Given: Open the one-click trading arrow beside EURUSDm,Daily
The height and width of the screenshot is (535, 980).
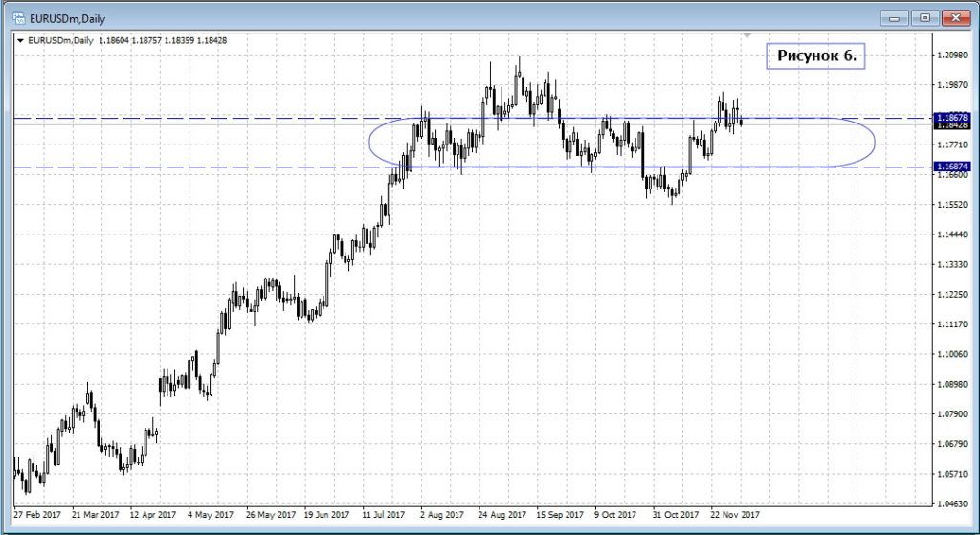Looking at the screenshot, I should tap(20, 40).
